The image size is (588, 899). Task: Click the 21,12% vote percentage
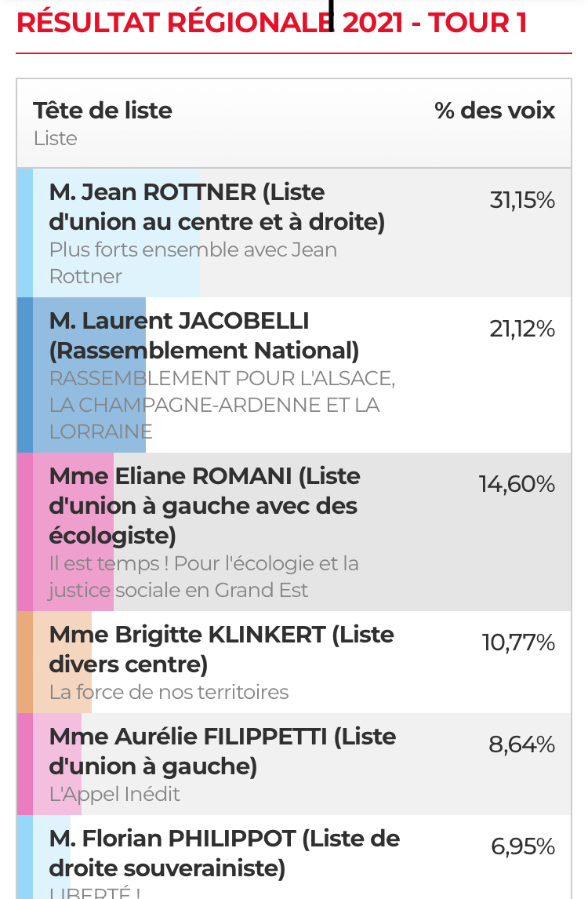click(522, 329)
